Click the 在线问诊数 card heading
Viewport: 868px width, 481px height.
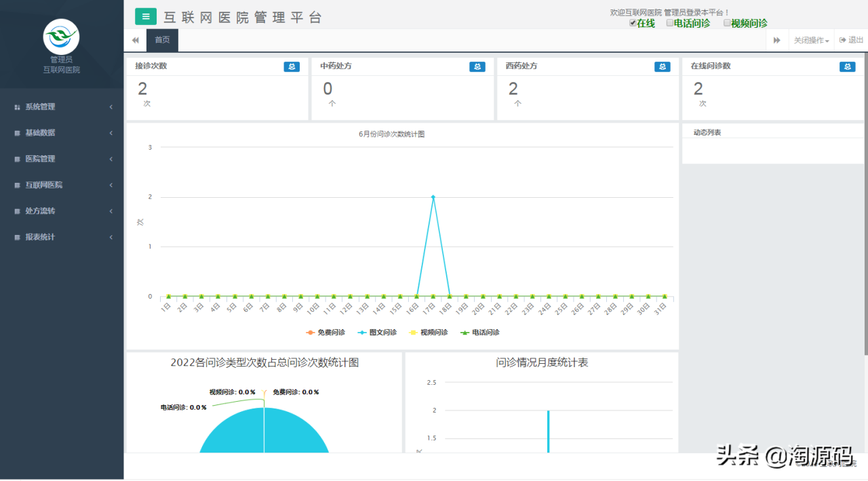(x=711, y=66)
